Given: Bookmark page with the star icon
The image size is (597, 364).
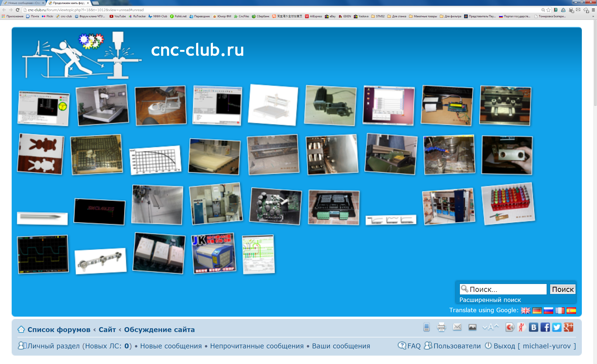Looking at the screenshot, I should pos(548,10).
